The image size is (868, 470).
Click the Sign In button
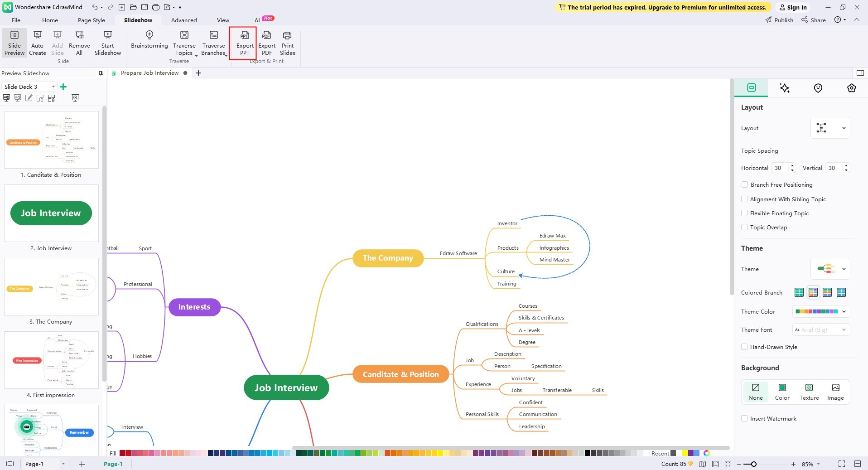pyautogui.click(x=793, y=7)
